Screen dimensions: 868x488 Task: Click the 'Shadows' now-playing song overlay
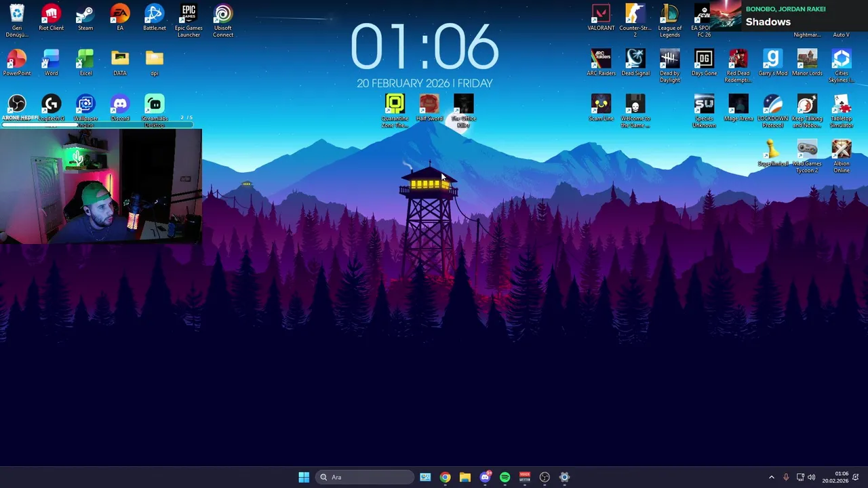(x=768, y=22)
